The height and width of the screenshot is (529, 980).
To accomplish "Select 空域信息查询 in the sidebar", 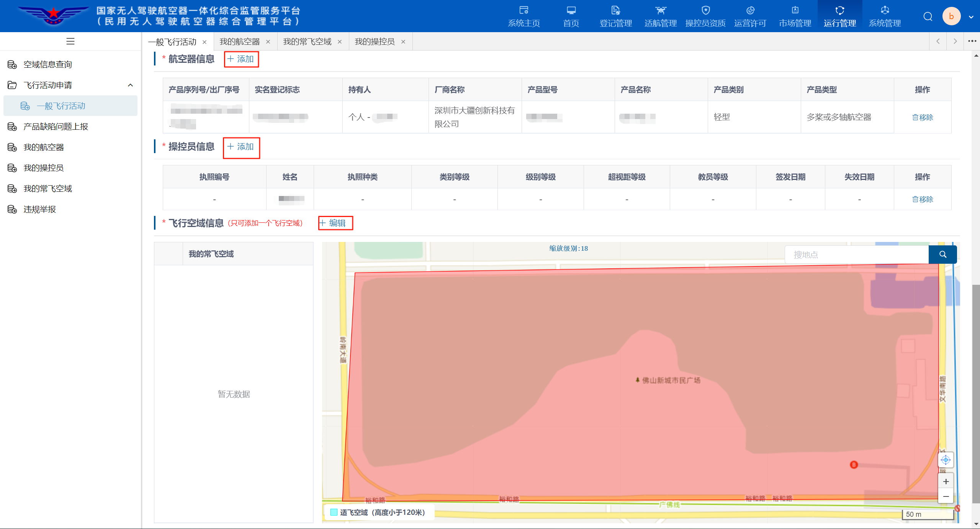I will point(47,64).
